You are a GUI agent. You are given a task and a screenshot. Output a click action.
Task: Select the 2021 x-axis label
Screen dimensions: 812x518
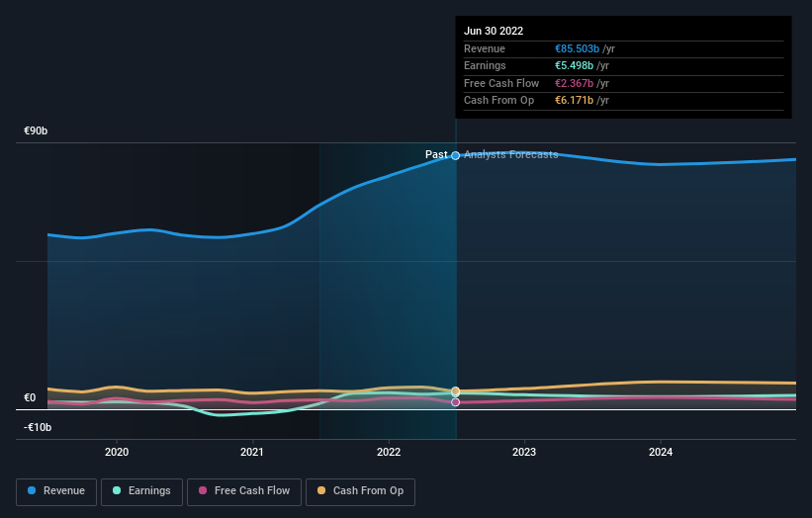coord(252,452)
